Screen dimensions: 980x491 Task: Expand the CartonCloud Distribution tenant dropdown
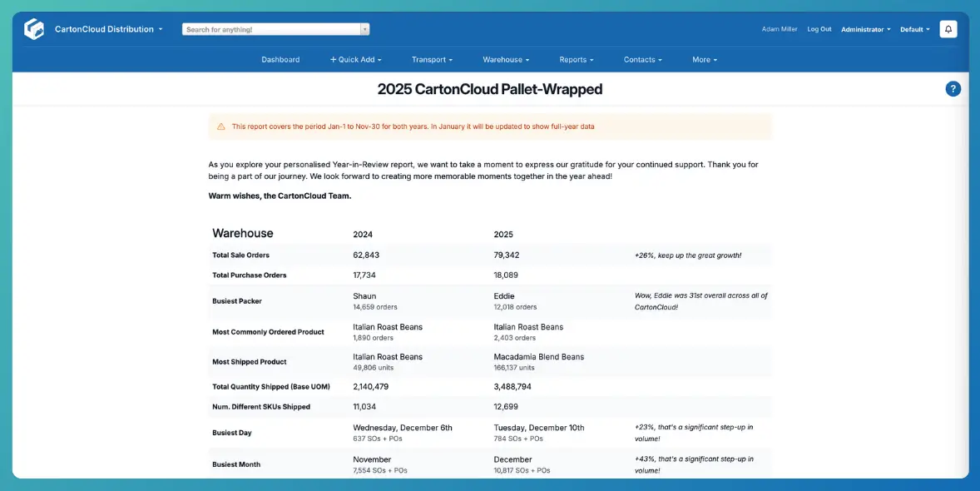tap(108, 29)
